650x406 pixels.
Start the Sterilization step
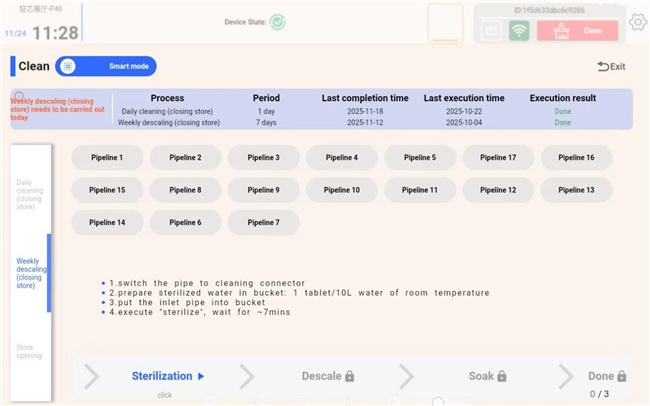click(167, 377)
